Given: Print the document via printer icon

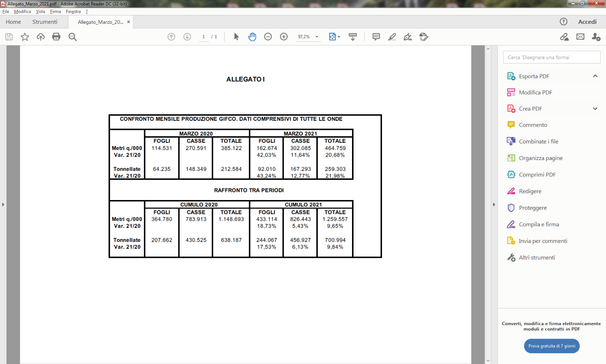Looking at the screenshot, I should 56,37.
